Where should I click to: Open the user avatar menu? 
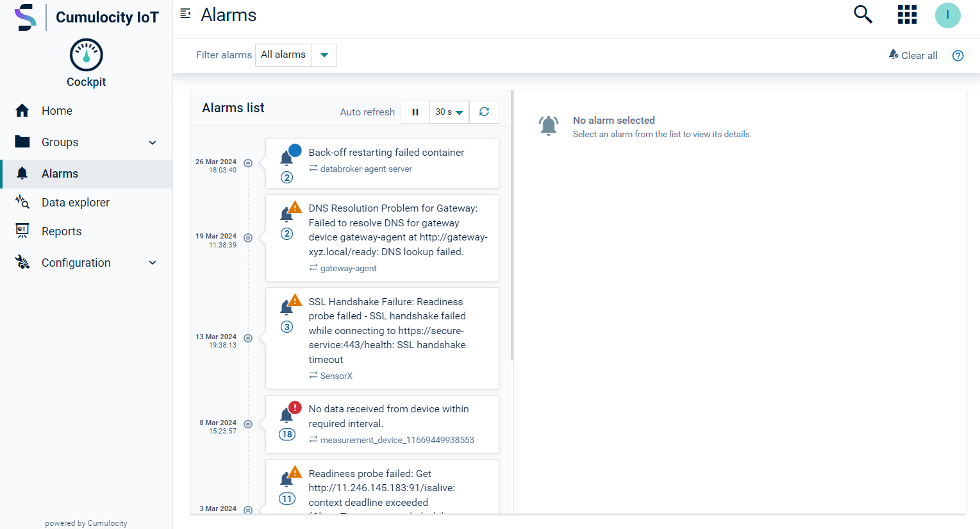pyautogui.click(x=947, y=15)
